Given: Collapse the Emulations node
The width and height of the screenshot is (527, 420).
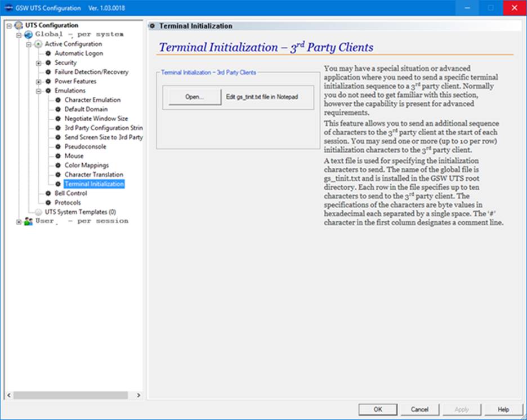Looking at the screenshot, I should click(x=38, y=91).
